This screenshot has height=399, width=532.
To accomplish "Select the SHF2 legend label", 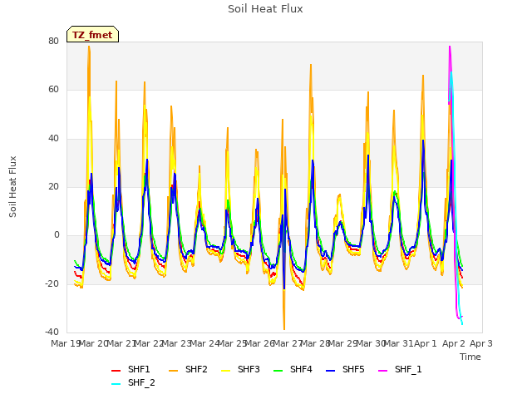I will click(196, 369).
